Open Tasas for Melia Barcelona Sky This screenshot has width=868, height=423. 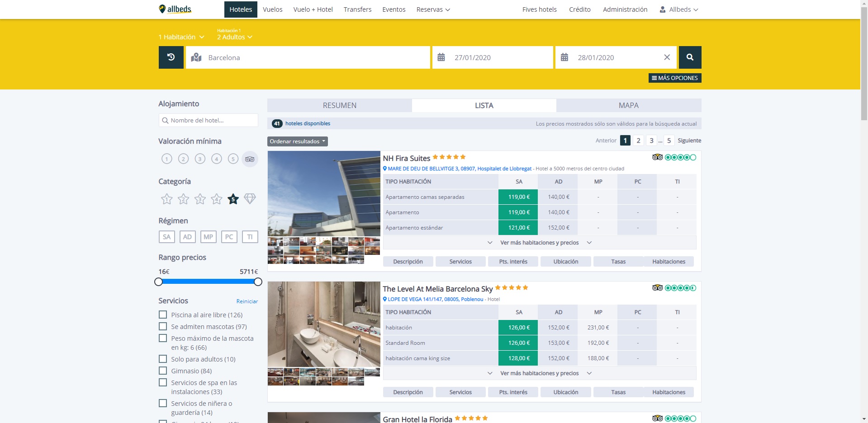[x=618, y=392]
